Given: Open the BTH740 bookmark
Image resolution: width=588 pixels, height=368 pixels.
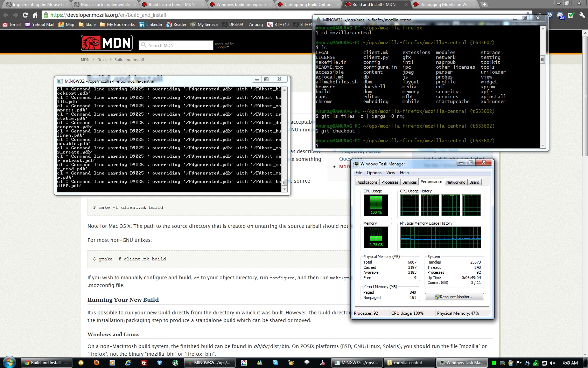Looking at the screenshot, I should click(x=278, y=25).
